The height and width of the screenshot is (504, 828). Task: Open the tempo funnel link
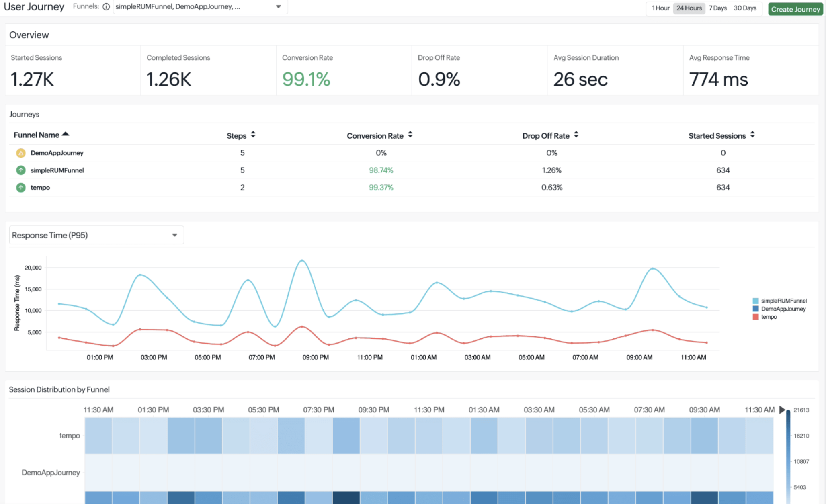point(40,187)
